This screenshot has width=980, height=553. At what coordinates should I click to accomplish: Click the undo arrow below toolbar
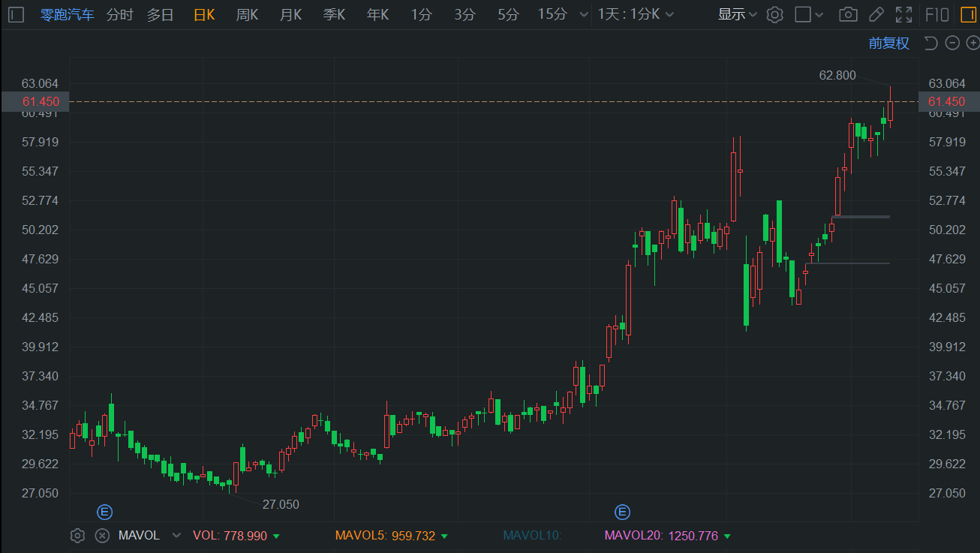tap(930, 43)
